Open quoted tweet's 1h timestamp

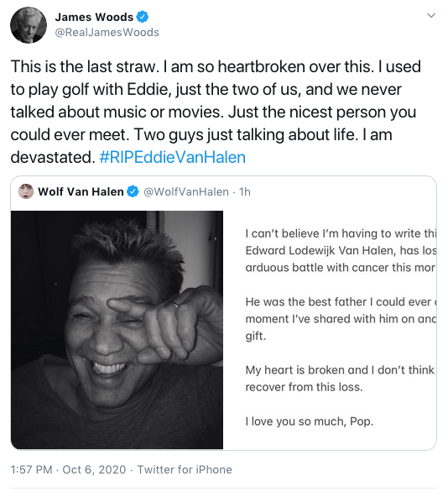coord(245,191)
